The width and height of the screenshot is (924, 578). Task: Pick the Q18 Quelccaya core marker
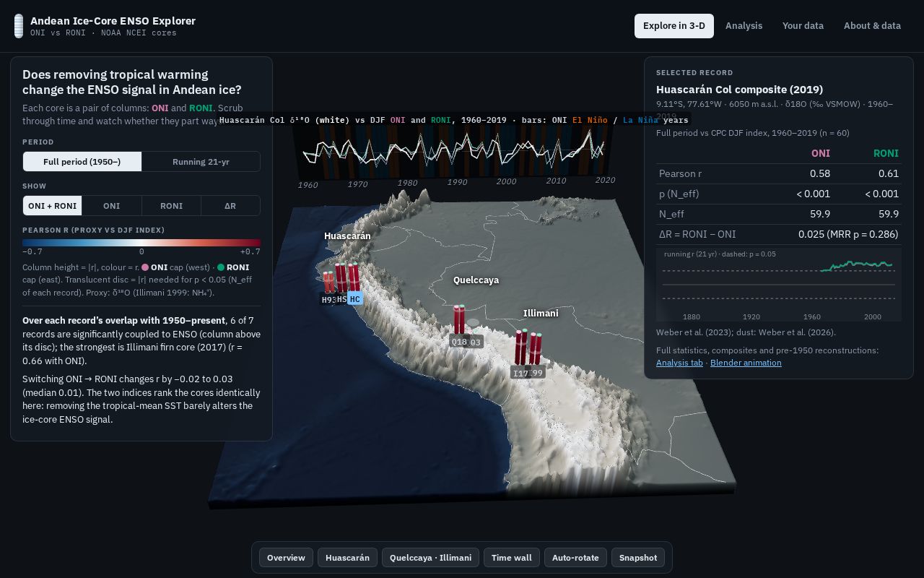coord(458,342)
